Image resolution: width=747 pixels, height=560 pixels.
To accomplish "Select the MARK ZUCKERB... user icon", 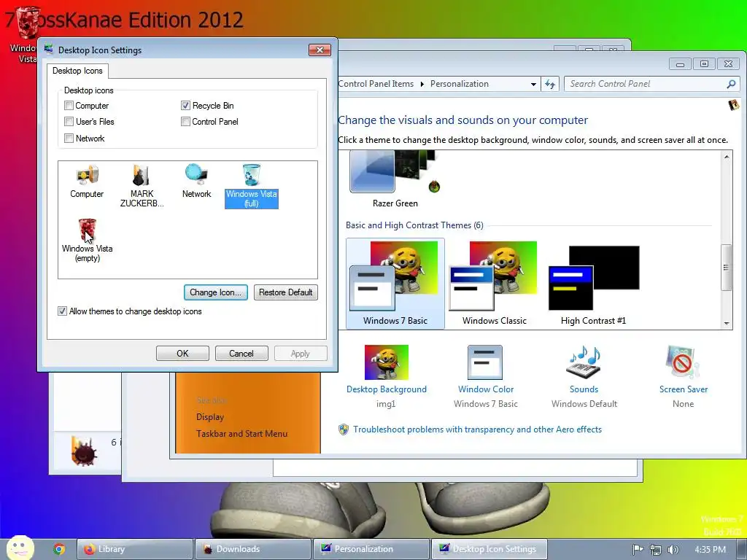I will click(x=142, y=186).
